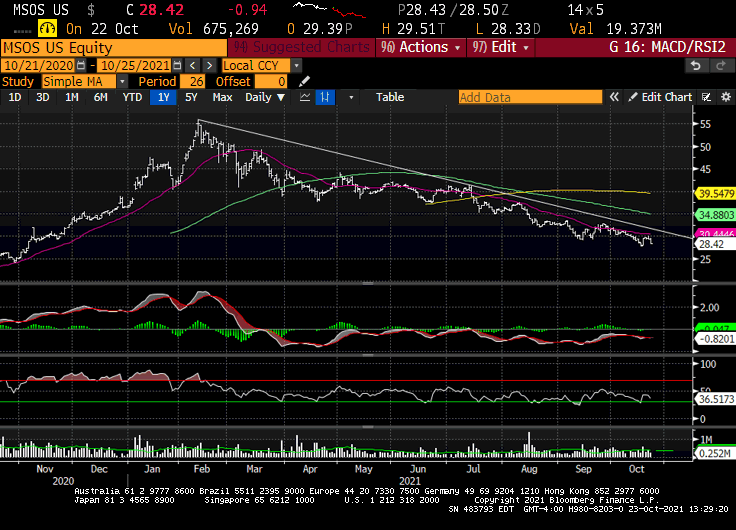This screenshot has height=530, width=736.
Task: Click divider handle between price and MACD panes
Action: 368,284
